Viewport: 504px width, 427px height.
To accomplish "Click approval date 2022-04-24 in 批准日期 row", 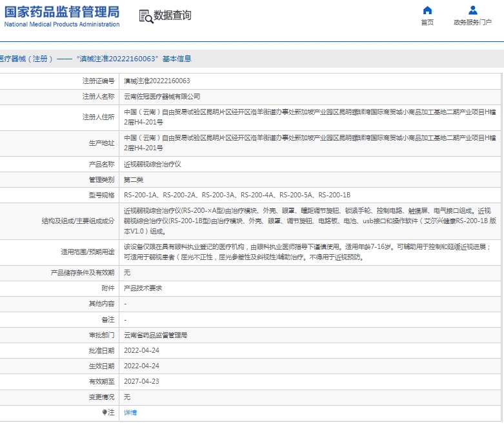I will click(x=141, y=350).
